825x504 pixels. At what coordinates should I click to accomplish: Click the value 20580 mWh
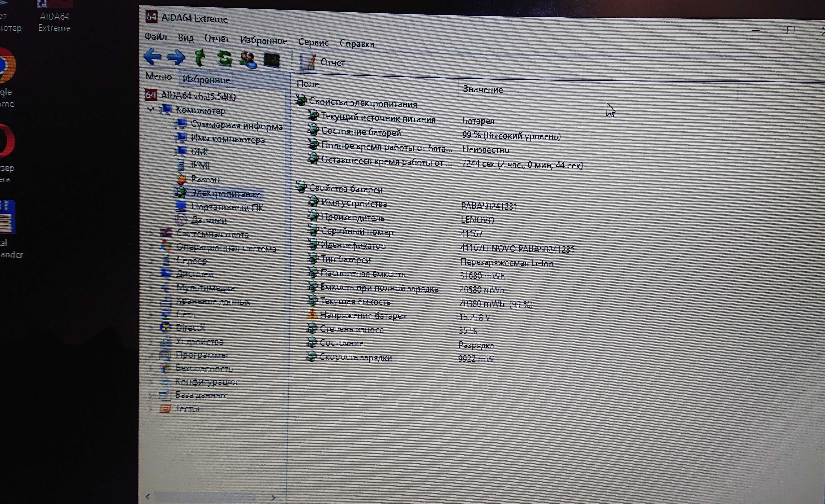(482, 290)
